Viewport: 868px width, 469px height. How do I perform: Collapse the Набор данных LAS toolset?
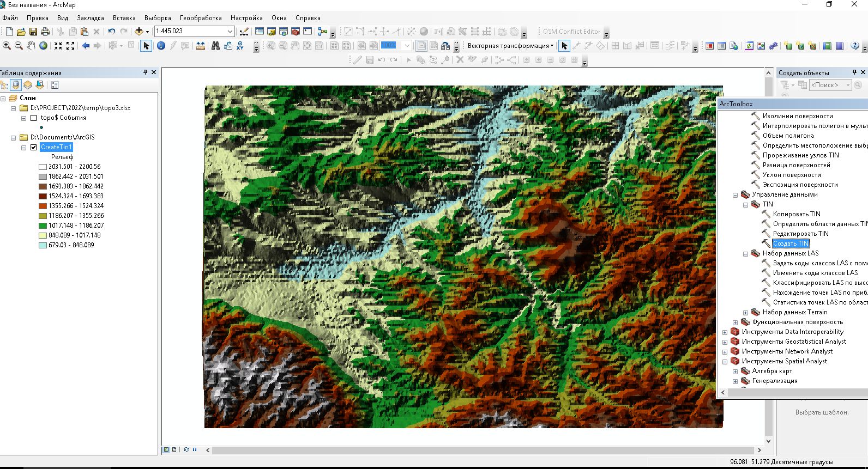click(x=745, y=254)
